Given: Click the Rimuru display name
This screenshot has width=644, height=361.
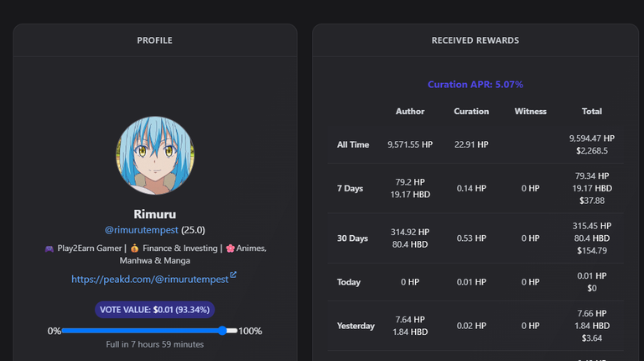Looking at the screenshot, I should (155, 214).
